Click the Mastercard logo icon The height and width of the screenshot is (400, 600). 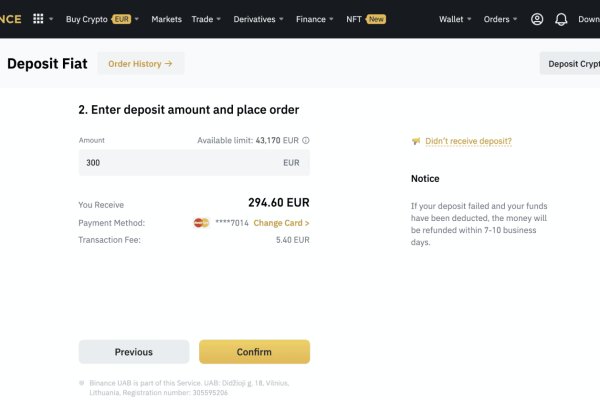(202, 223)
